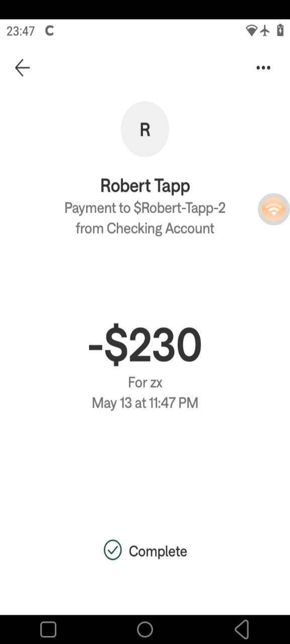Tap the 23:47 status bar clock
Screen dimensions: 290x644
(21, 31)
